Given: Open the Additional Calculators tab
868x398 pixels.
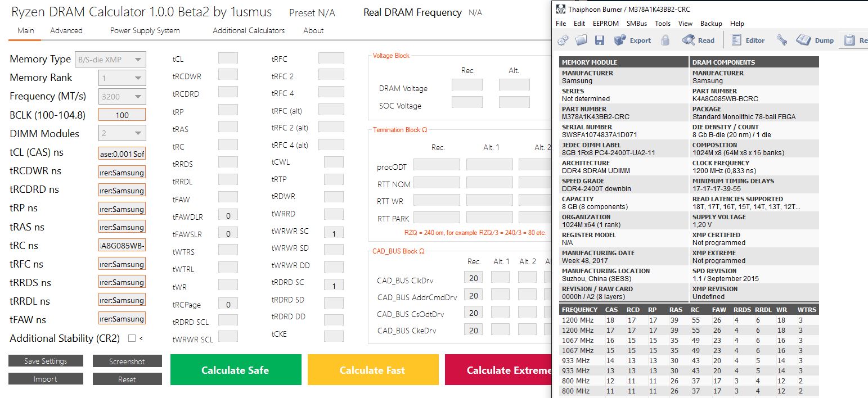Looking at the screenshot, I should 249,30.
